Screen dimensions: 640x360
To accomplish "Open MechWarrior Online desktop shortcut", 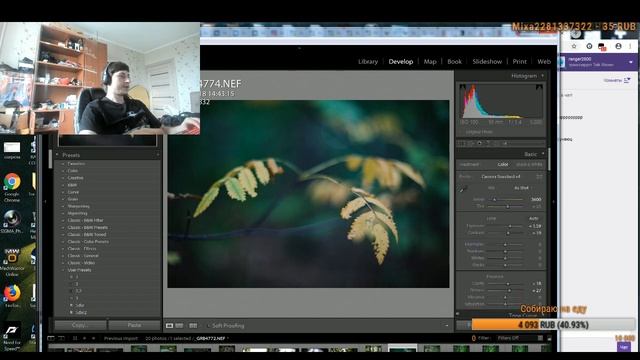I will tap(12, 262).
